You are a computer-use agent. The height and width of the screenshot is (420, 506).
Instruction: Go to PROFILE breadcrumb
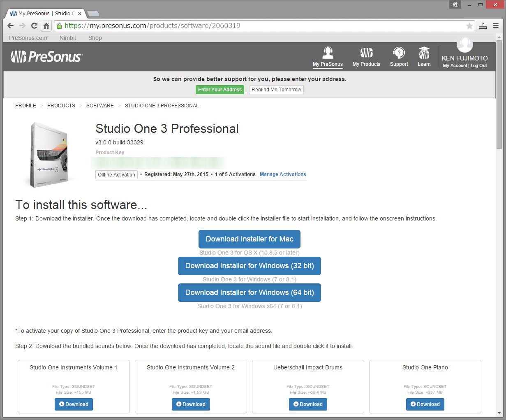25,106
